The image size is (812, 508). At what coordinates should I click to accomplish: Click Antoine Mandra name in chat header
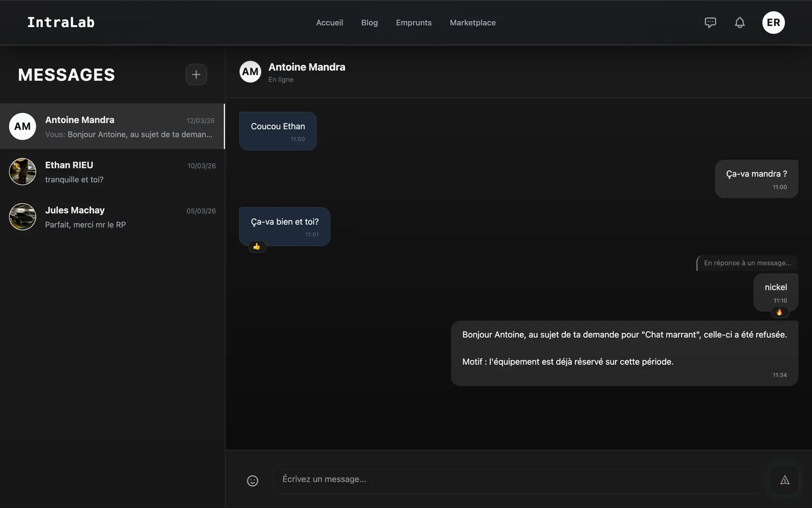click(307, 67)
